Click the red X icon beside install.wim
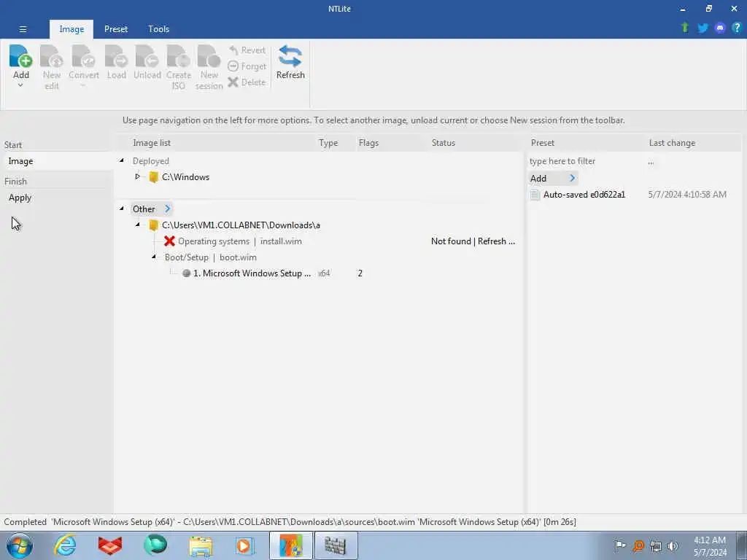The height and width of the screenshot is (560, 747). (169, 241)
